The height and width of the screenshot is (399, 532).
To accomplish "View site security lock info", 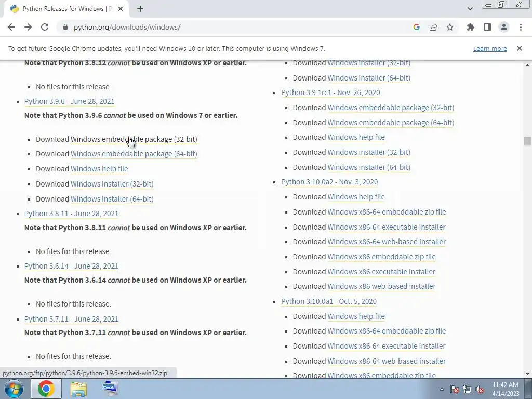I will pos(65,27).
